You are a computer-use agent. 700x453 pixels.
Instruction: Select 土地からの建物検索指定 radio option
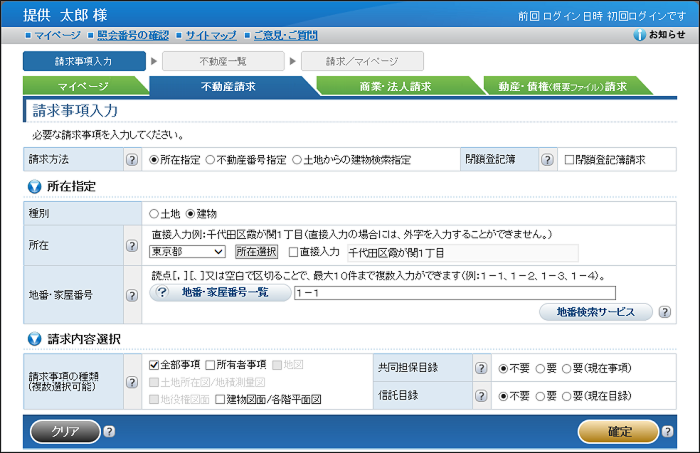tap(297, 160)
